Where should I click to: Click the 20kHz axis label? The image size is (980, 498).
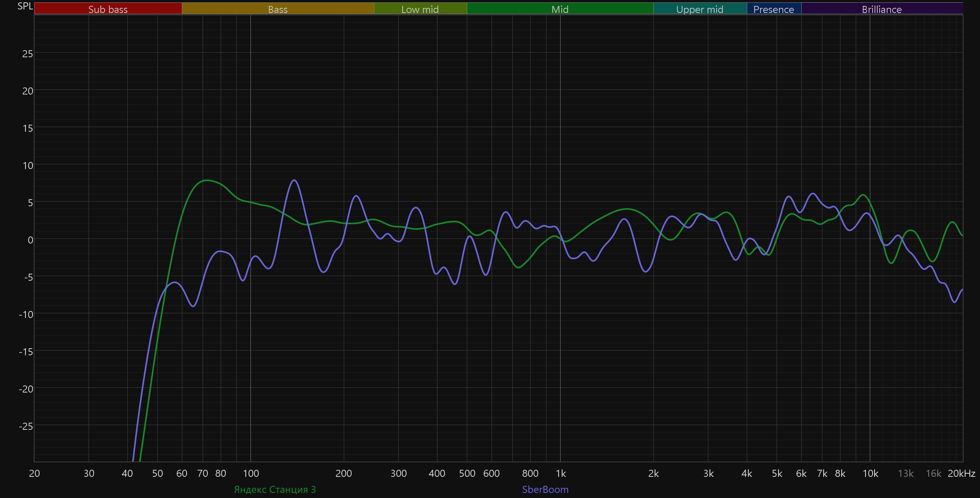click(x=961, y=473)
